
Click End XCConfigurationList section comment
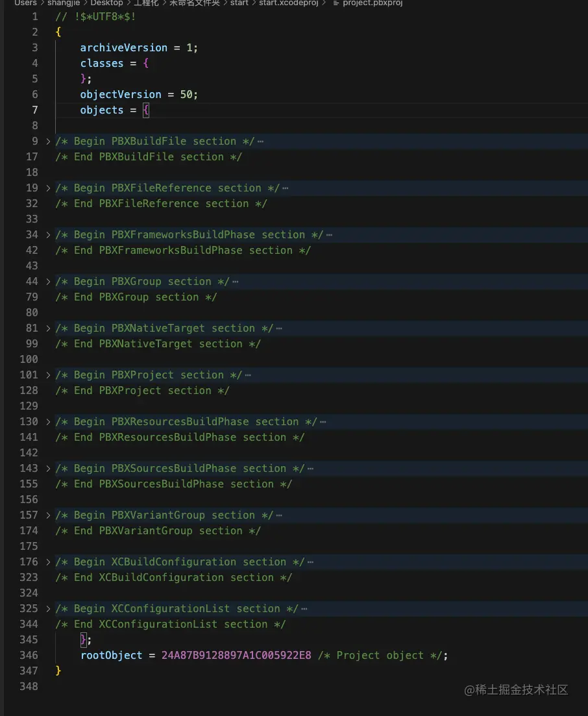coord(171,624)
